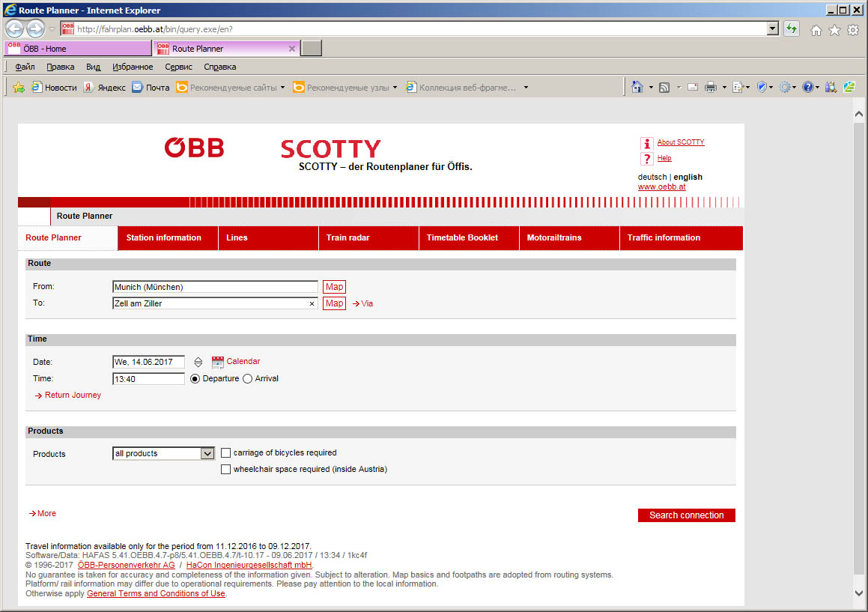Screen dimensions: 868x612
Task: Click the Safety shield icon
Action: 762,87
